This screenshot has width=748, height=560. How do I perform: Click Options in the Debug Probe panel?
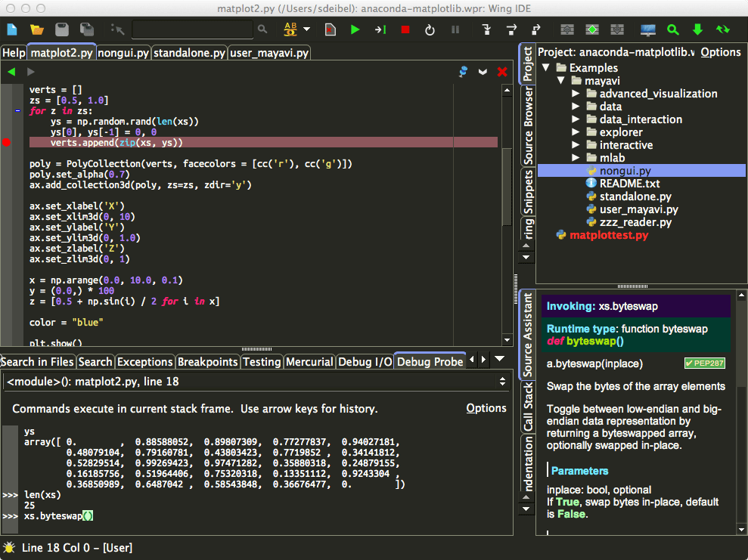point(486,407)
